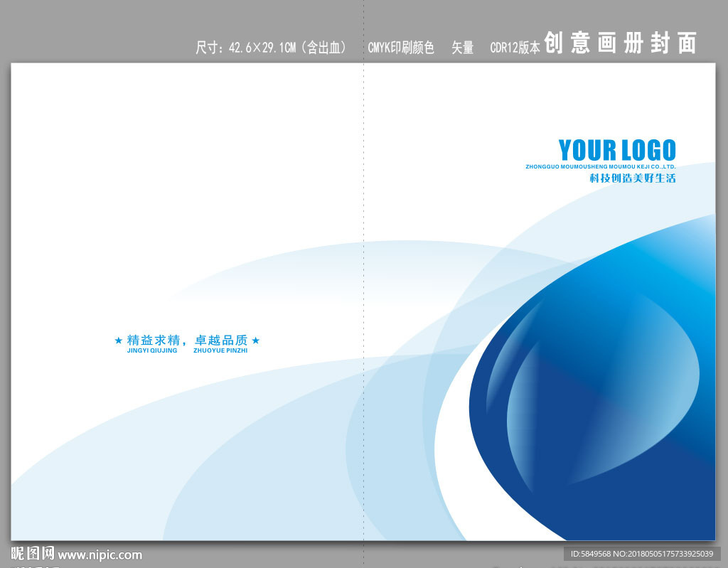Select the "ZHONGGUO MOUMOUSHENG MOUMOU KEJI CO.,LTD." line
The height and width of the screenshot is (568, 728).
coord(601,167)
